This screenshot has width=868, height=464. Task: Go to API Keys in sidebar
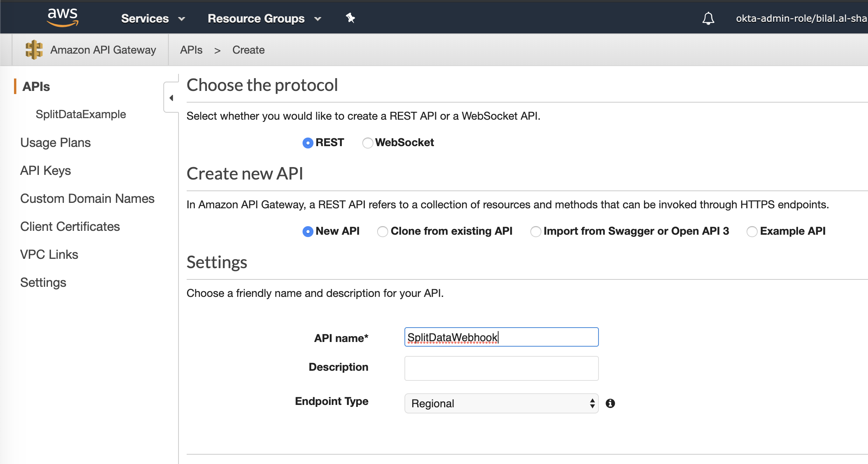pyautogui.click(x=45, y=171)
